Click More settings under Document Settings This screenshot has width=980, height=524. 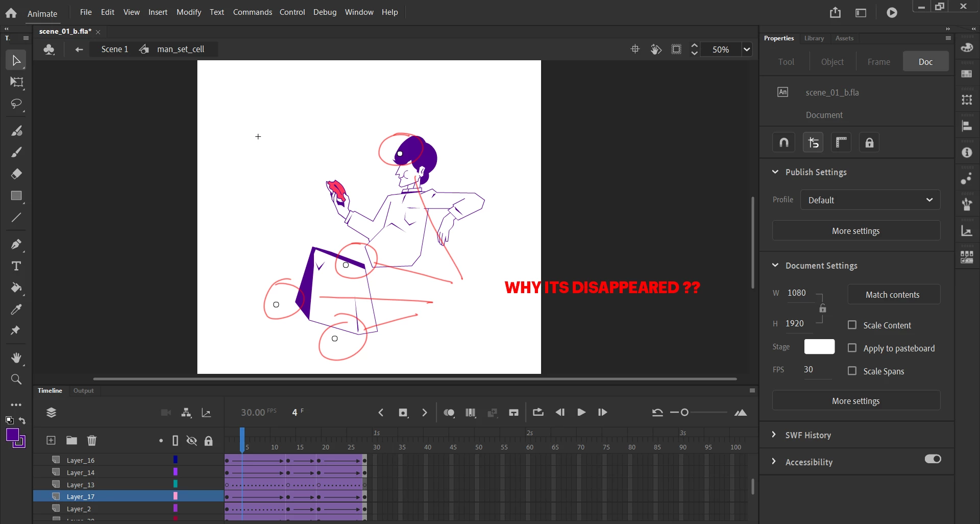(856, 400)
